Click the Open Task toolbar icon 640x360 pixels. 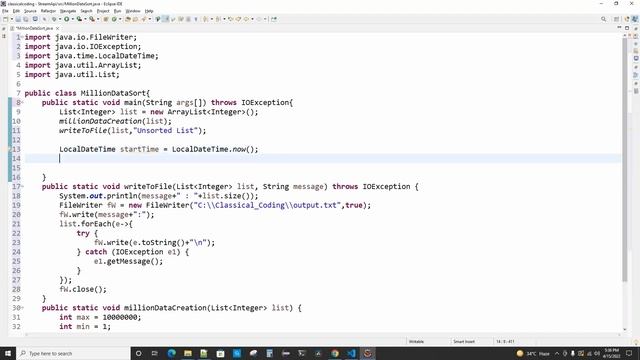(135, 19)
